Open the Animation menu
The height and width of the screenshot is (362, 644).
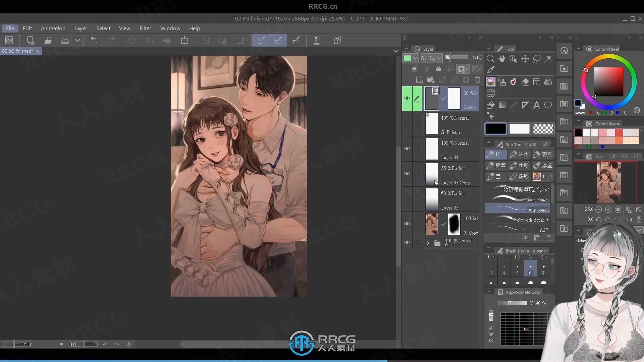53,28
